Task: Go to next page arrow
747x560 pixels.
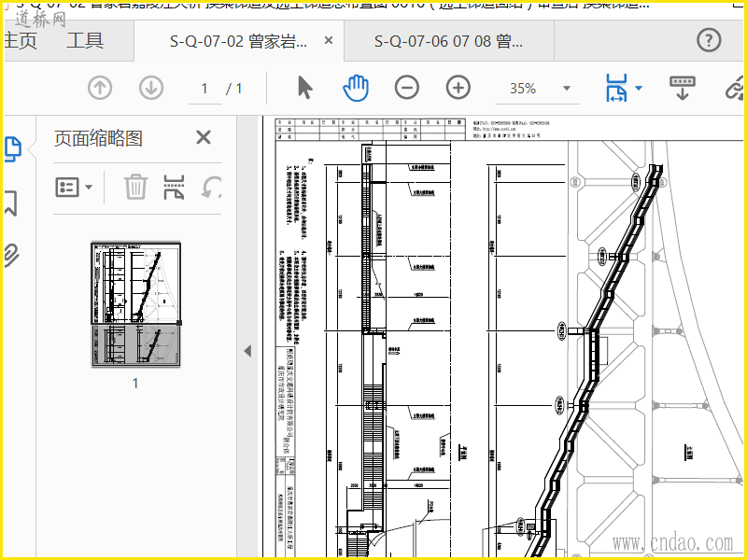Action: point(151,88)
